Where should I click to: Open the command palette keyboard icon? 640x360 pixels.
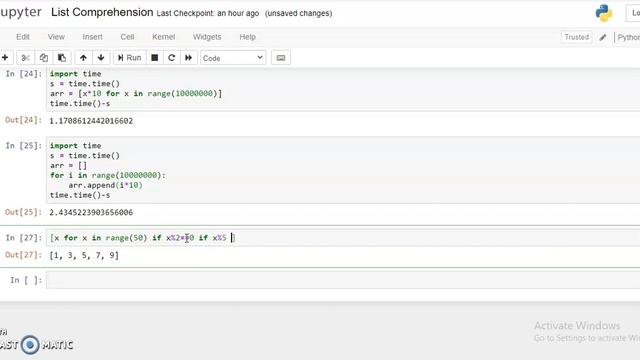click(x=281, y=58)
